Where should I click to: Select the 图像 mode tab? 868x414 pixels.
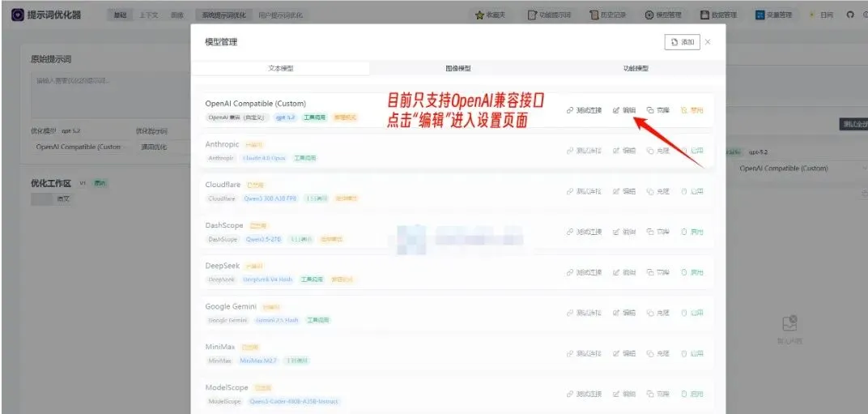(177, 15)
